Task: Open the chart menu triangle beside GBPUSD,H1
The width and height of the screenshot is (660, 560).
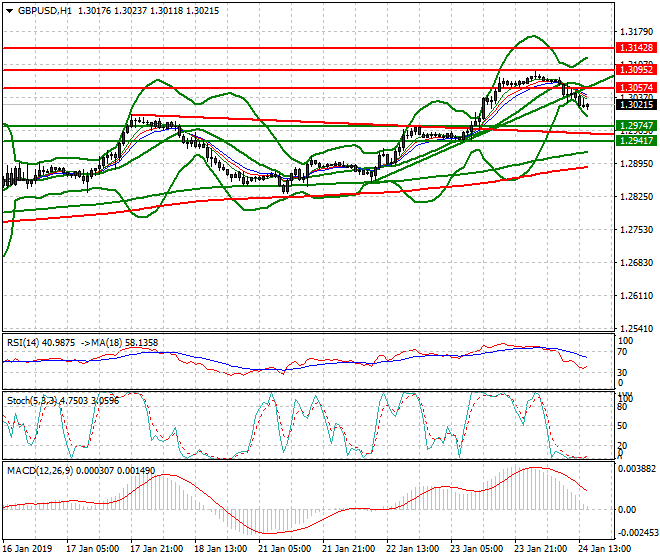Action: (x=10, y=11)
